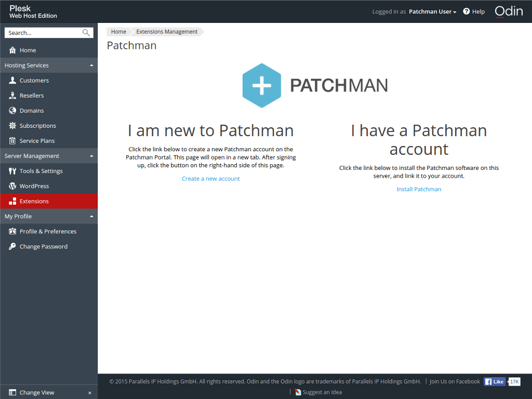Image resolution: width=532 pixels, height=399 pixels.
Task: Click the WordPress icon in the sidebar
Action: click(x=12, y=185)
